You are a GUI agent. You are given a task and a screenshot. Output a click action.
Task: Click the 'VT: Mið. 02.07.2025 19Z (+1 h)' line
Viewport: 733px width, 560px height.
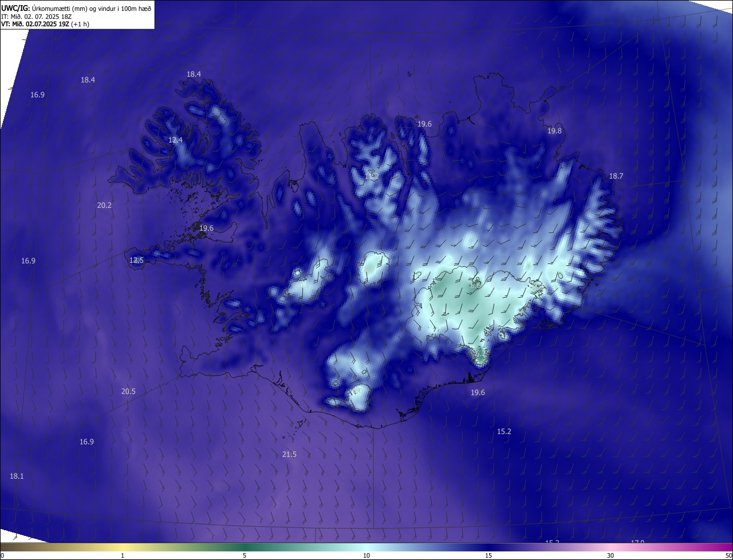click(45, 24)
